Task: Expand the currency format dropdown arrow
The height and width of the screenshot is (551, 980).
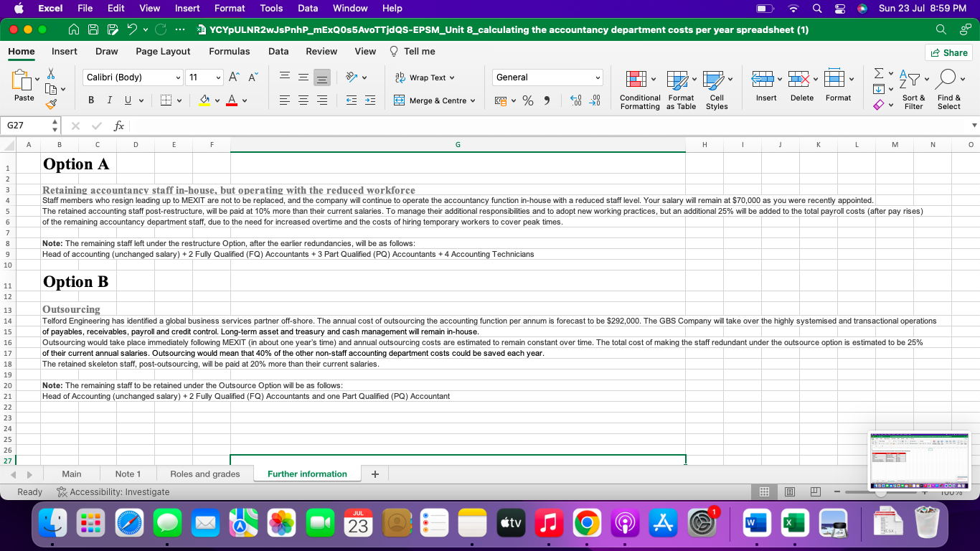Action: point(513,101)
